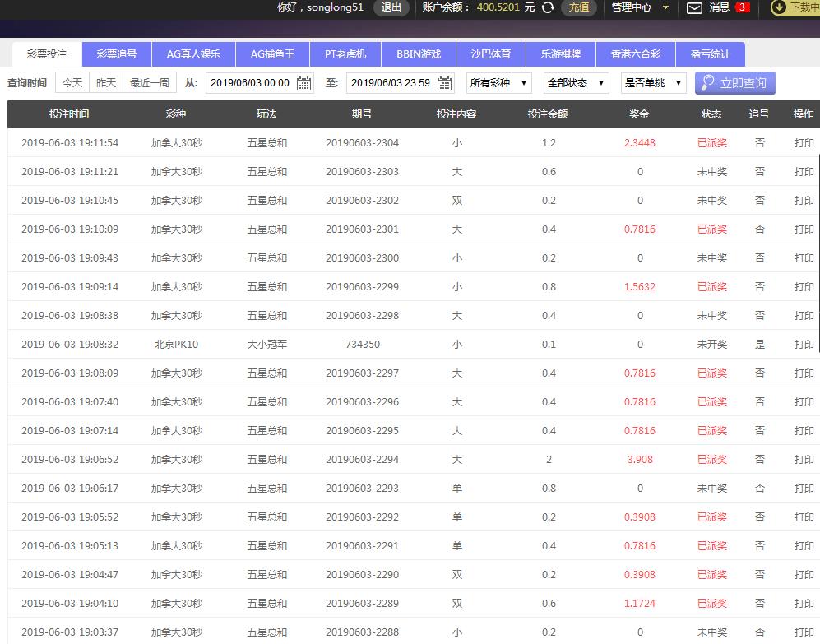Image resolution: width=820 pixels, height=644 pixels.
Task: Print the 北京PK10 bet row
Action: coord(804,345)
